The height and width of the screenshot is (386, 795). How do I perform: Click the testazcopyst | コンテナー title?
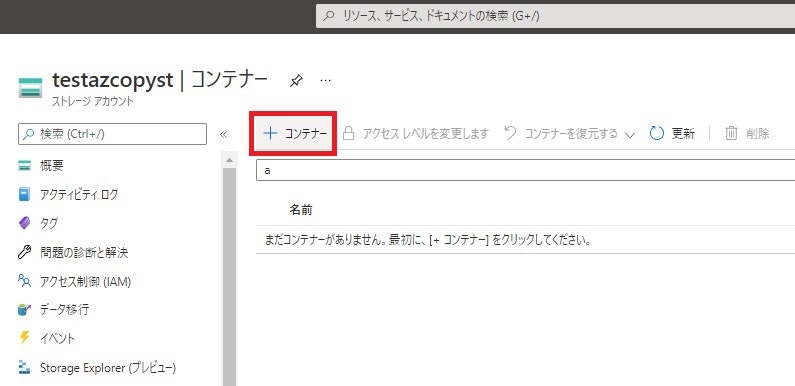pos(160,80)
